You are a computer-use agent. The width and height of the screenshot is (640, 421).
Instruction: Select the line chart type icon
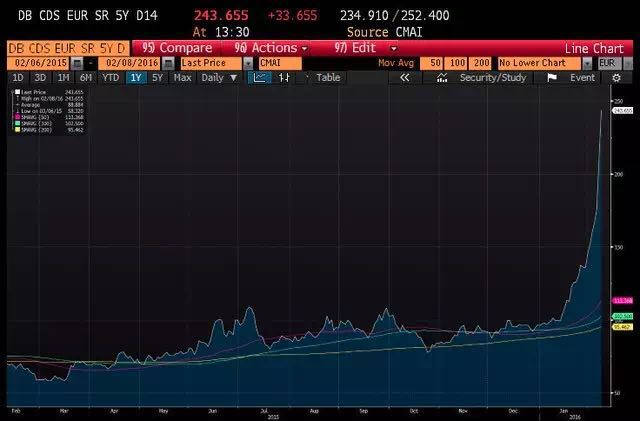(258, 77)
